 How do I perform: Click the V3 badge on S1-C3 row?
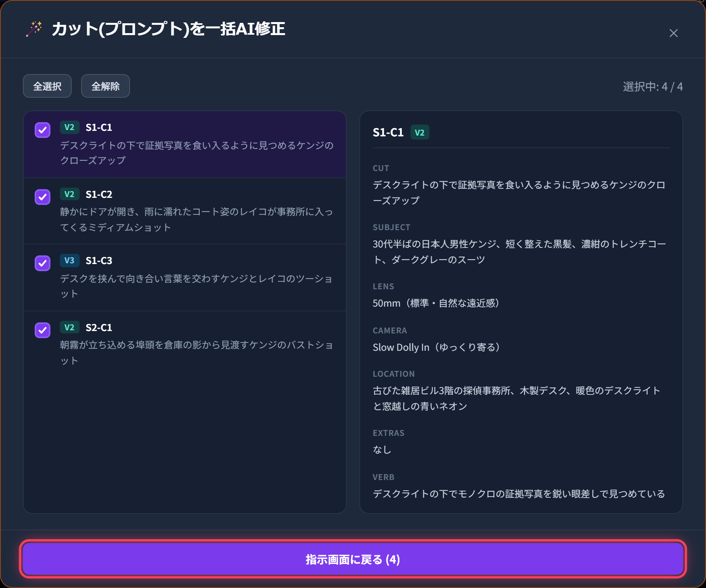tap(69, 261)
